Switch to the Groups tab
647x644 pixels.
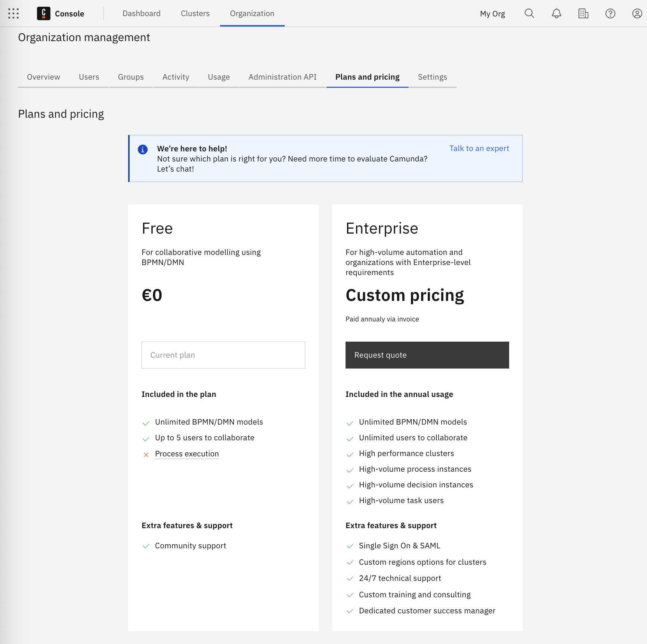131,77
